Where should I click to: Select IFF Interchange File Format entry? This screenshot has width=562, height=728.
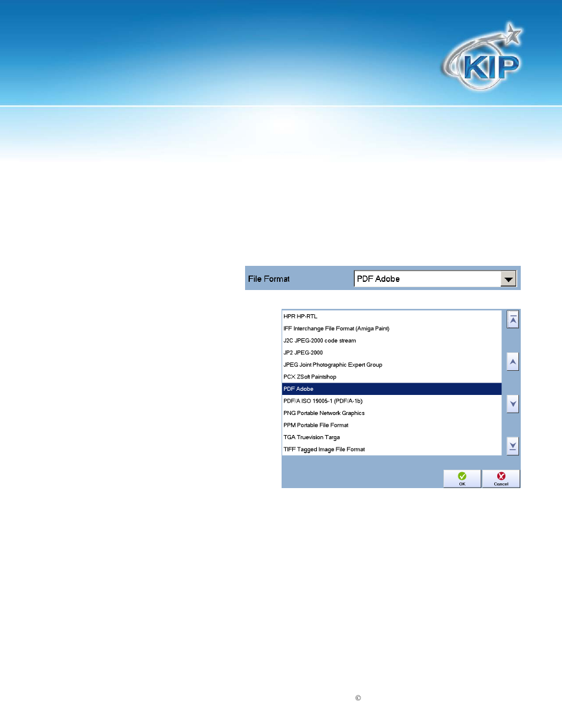tap(392, 328)
